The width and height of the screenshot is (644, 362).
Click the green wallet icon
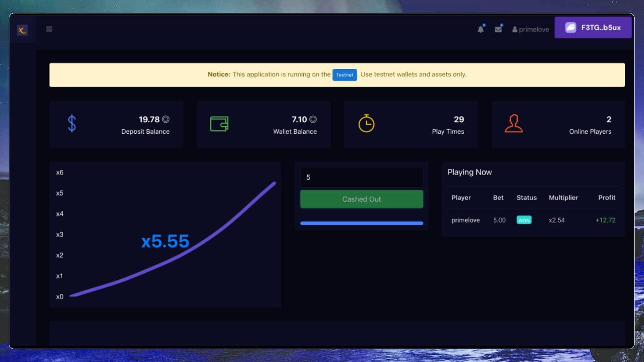[219, 124]
